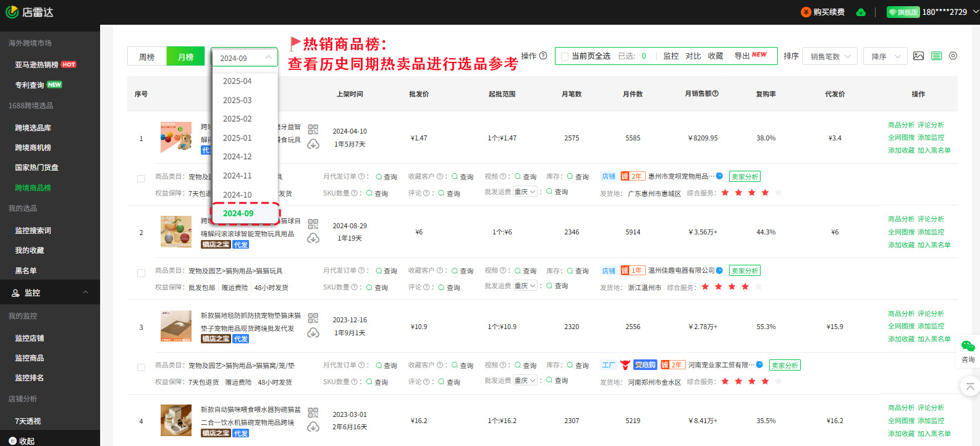Viewport: 980px width, 446px height.
Task: Check the 当前页全选 checkbox
Action: pyautogui.click(x=564, y=56)
